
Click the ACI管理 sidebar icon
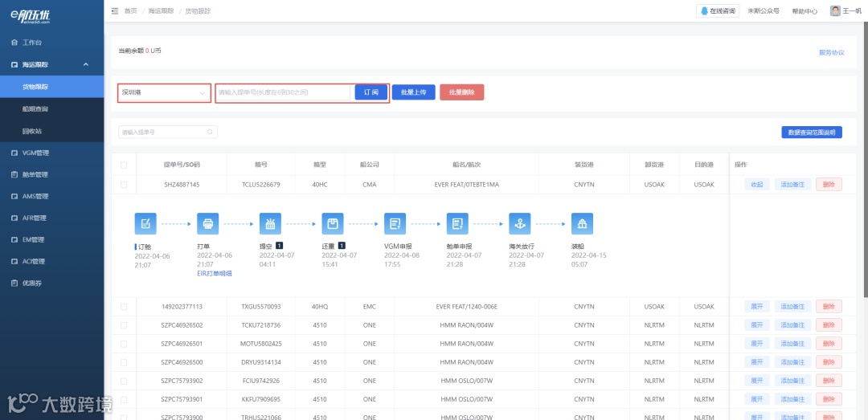14,261
